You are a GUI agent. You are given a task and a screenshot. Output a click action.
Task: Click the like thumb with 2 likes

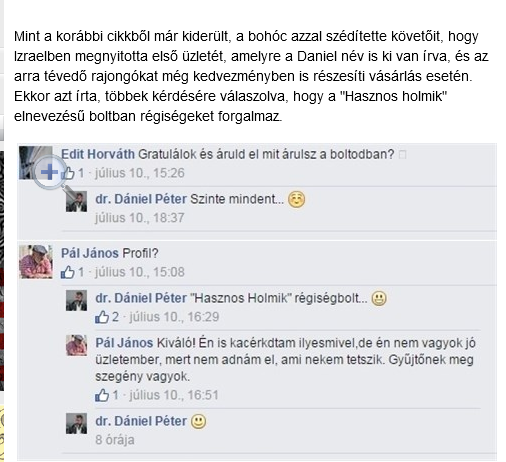102,317
